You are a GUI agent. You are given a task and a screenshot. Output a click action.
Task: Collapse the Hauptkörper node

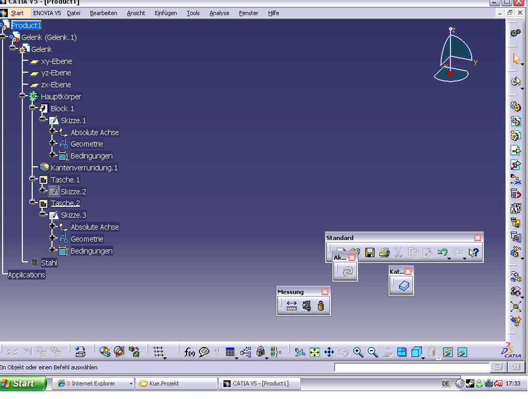[x=22, y=96]
